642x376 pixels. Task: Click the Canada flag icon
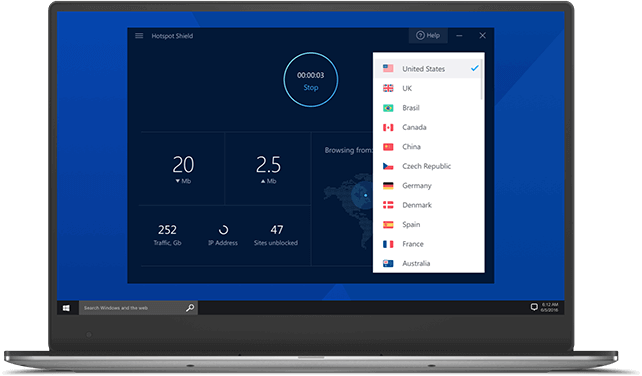(388, 127)
